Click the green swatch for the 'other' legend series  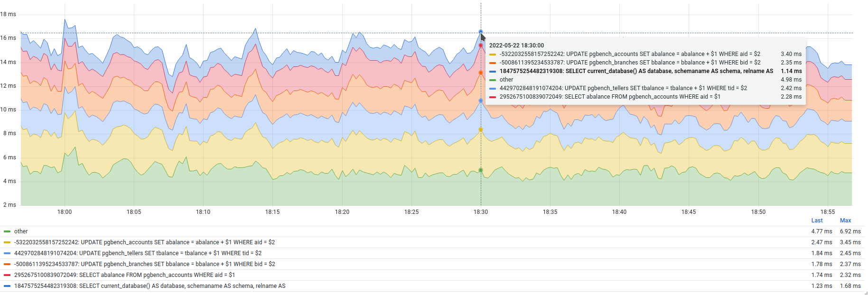[x=7, y=231]
